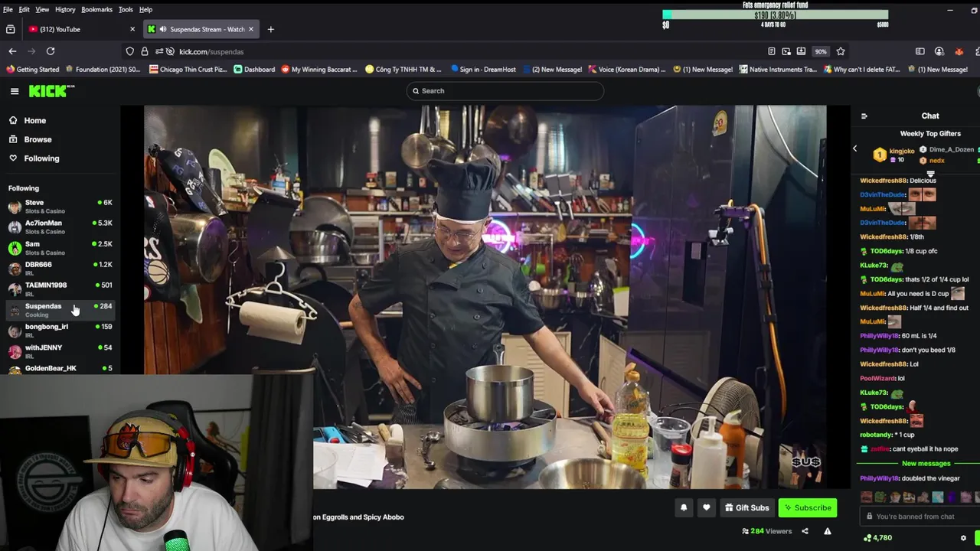Open TAEMIN1998 channel in Following list
Screen dimensions: 980x551
[60, 289]
